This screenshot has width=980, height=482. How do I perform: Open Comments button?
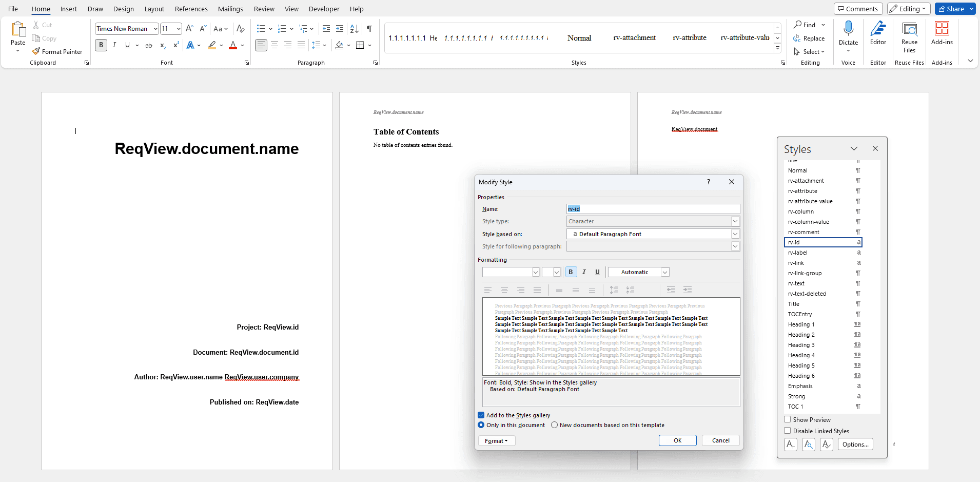pos(858,9)
